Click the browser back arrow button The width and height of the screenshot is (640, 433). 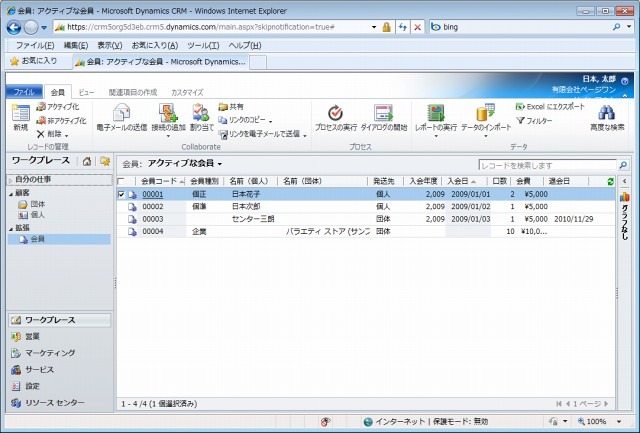click(x=14, y=28)
